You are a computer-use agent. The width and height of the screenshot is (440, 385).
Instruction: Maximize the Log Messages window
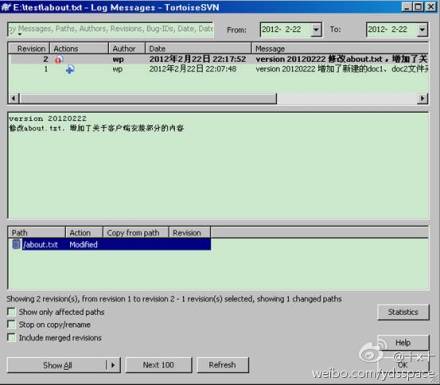(418, 7)
